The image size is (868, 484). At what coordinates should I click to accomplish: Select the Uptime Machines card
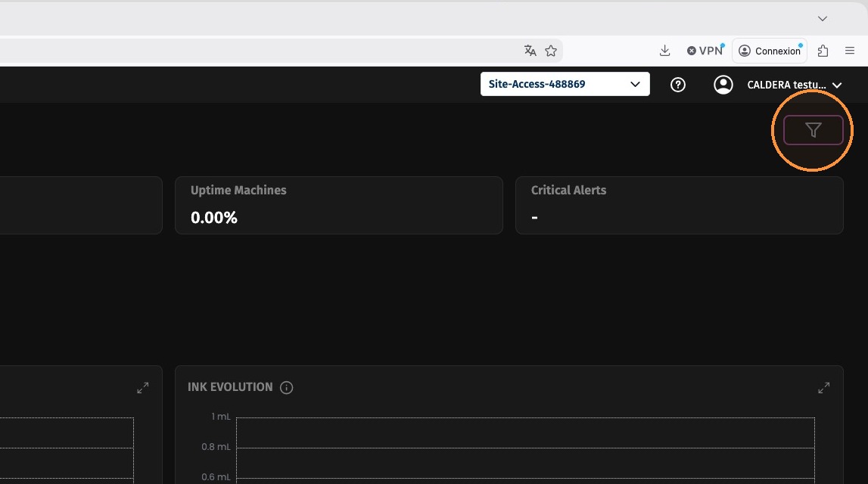[x=339, y=205]
